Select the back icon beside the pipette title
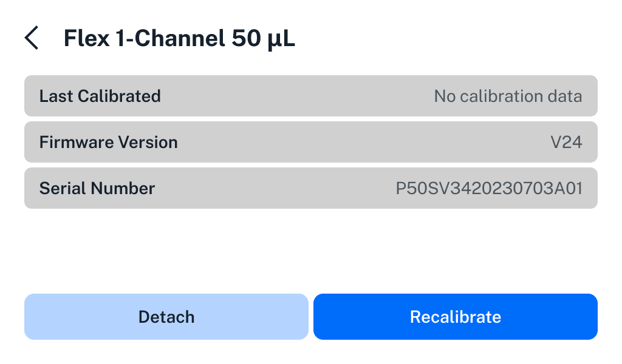This screenshot has height=364, width=622. [x=30, y=38]
